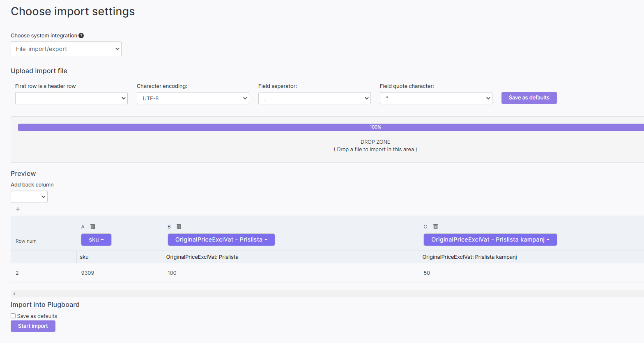The height and width of the screenshot is (343, 644).
Task: Click the Start import button
Action: [x=33, y=326]
